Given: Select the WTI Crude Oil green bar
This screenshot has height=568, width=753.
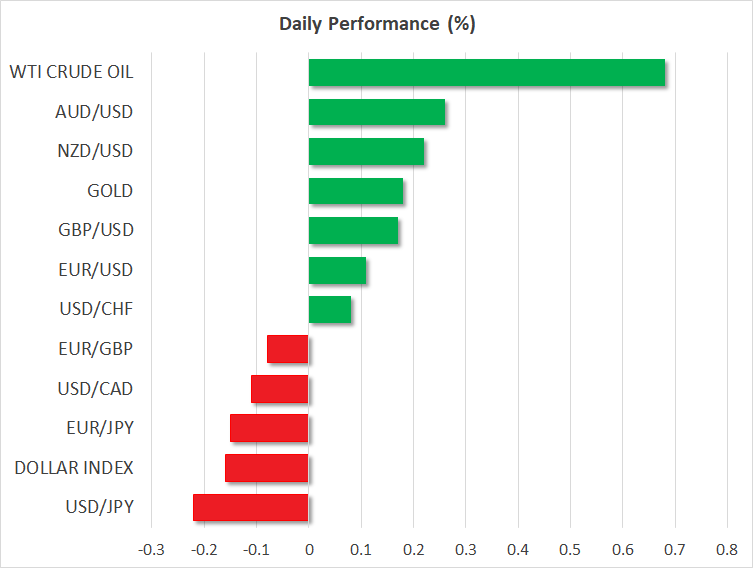Looking at the screenshot, I should pos(486,73).
